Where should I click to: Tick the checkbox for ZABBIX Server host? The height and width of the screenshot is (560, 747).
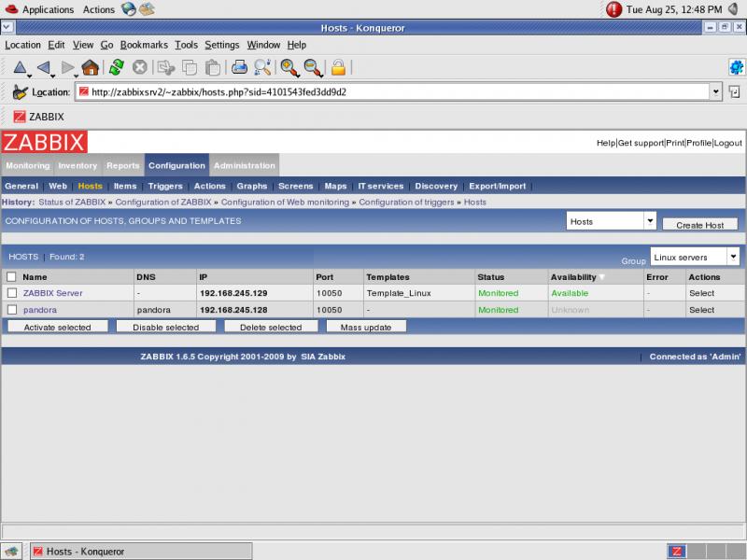[x=12, y=293]
